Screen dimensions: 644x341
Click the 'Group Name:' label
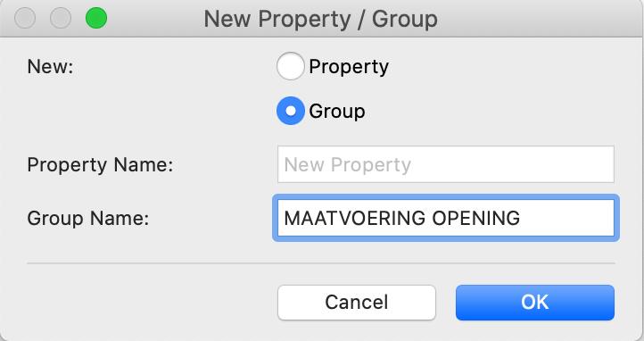[88, 218]
